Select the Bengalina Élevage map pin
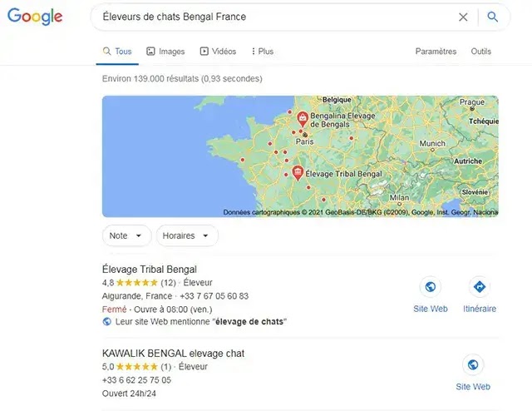 coord(303,119)
